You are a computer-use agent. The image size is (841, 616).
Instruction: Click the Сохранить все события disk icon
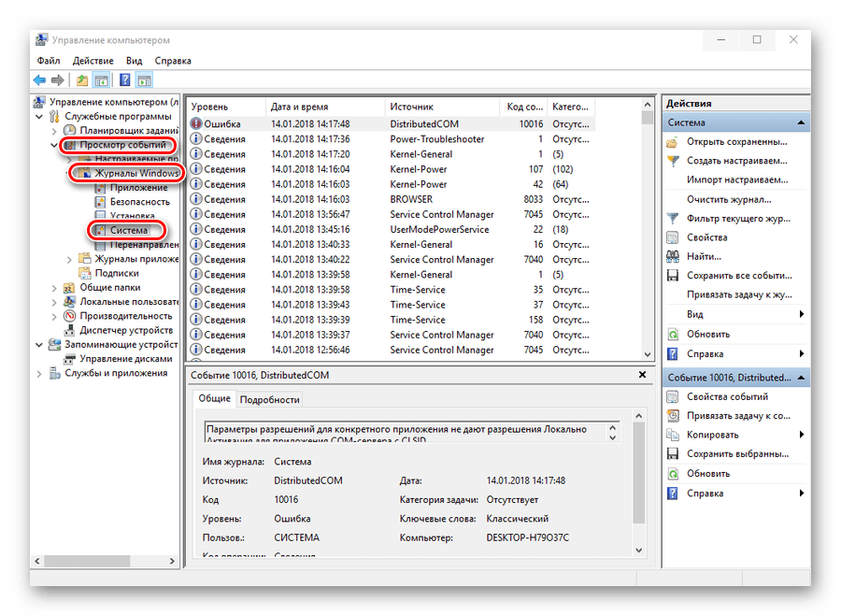[x=673, y=275]
